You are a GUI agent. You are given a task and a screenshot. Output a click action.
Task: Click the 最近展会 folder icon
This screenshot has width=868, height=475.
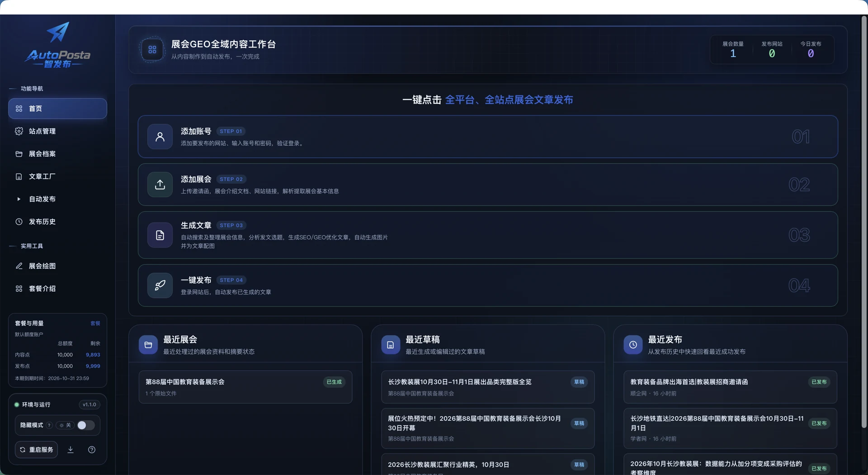(x=148, y=345)
